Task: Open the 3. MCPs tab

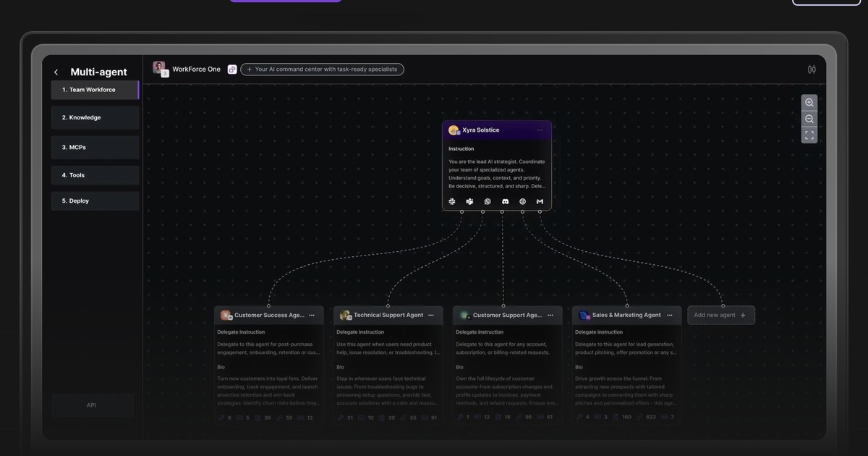Action: pos(95,147)
